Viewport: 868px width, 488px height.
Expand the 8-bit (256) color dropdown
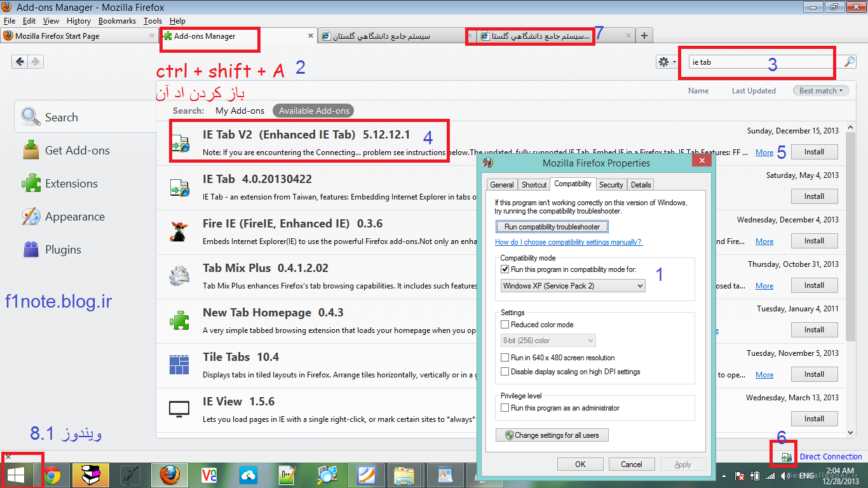pos(548,341)
